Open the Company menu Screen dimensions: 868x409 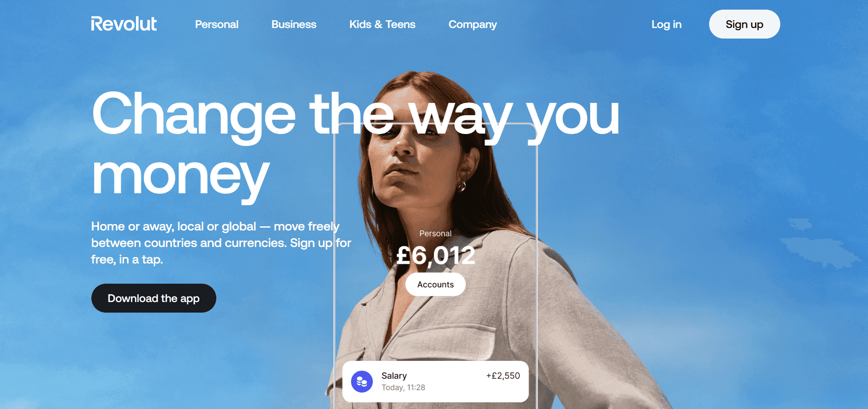[473, 24]
